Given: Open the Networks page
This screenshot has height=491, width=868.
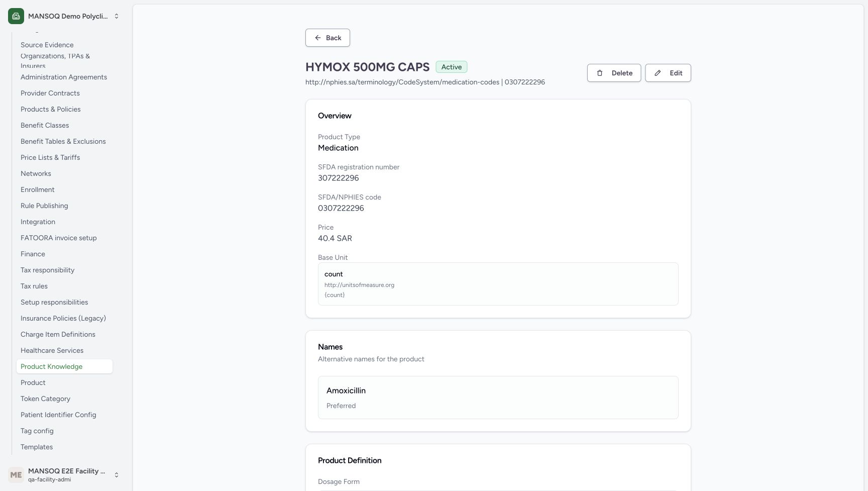Looking at the screenshot, I should 36,173.
